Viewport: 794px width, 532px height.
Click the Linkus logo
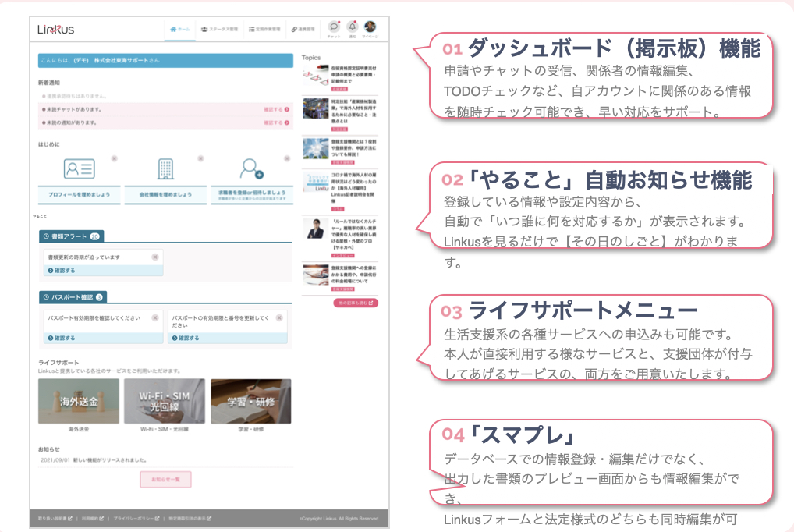coord(56,30)
